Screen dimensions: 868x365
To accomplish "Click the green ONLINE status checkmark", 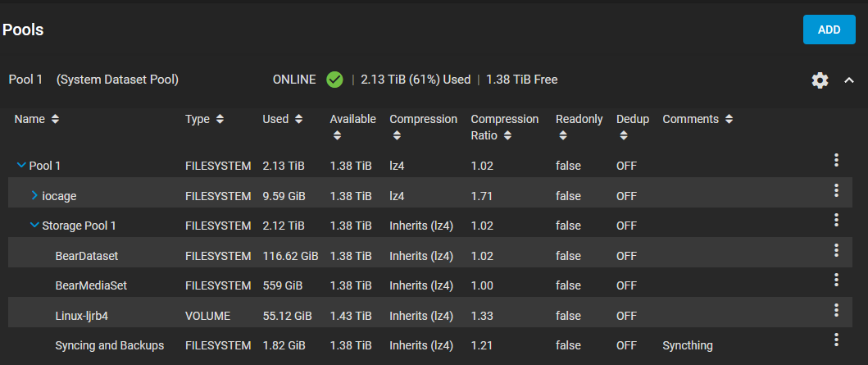I will click(334, 80).
